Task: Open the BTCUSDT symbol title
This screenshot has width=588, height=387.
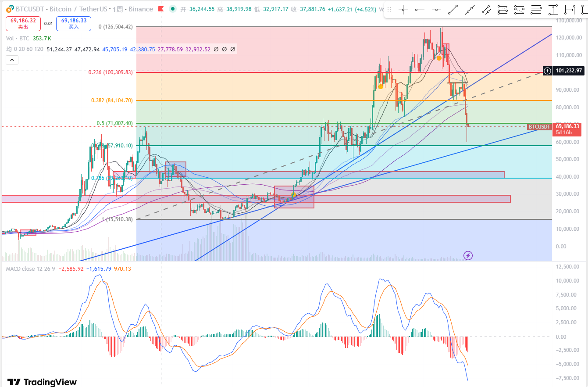Action: tap(30, 9)
